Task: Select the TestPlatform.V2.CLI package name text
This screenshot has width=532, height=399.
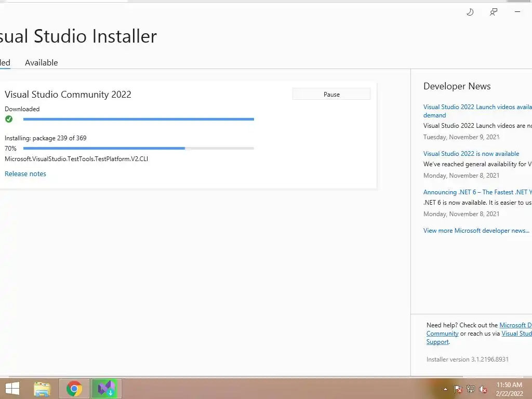Action: coord(76,159)
